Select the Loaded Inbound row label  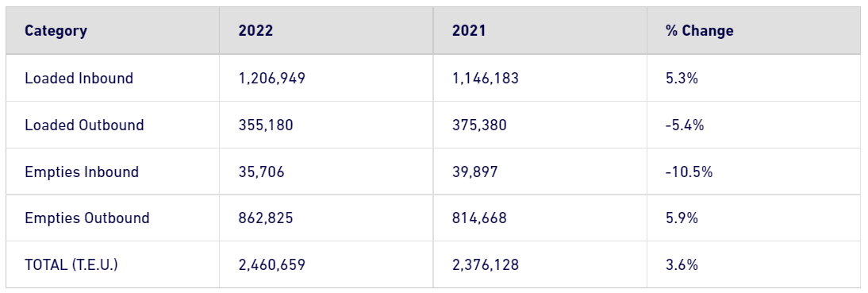coord(79,78)
